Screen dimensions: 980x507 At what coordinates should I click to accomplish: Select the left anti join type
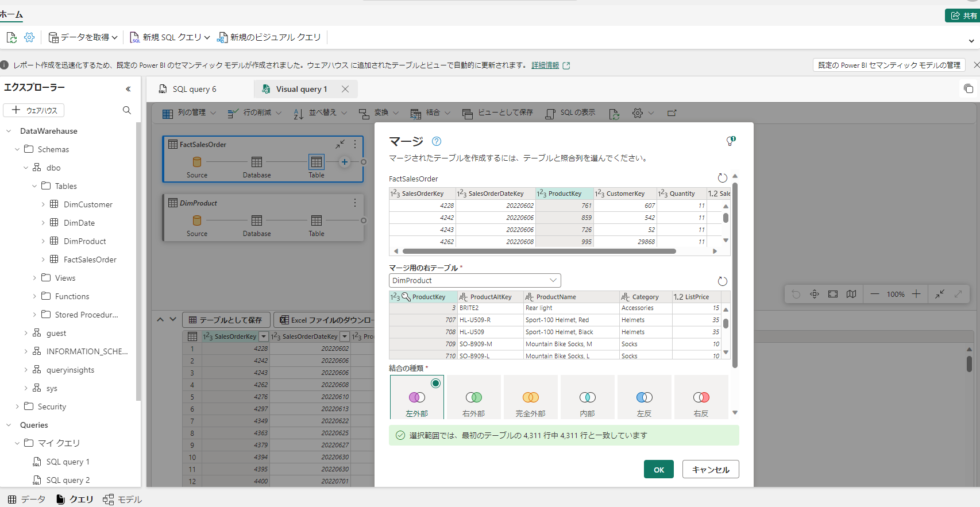click(x=644, y=397)
